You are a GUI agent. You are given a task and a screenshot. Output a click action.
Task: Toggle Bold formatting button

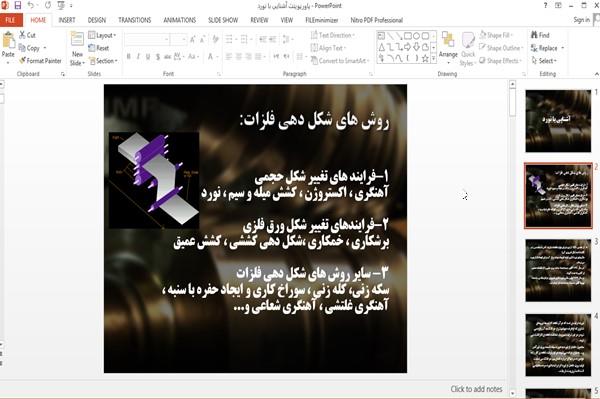click(x=129, y=57)
